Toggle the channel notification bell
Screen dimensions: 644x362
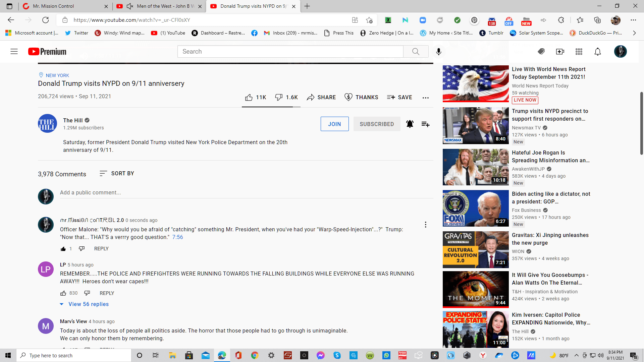click(410, 124)
